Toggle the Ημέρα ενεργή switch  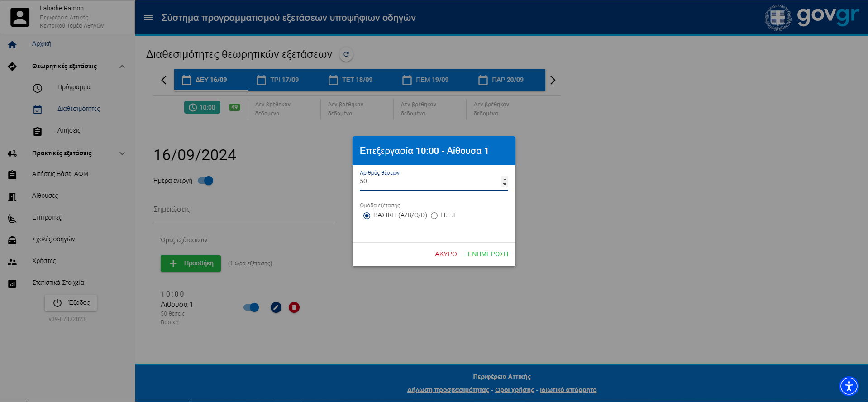click(x=205, y=181)
